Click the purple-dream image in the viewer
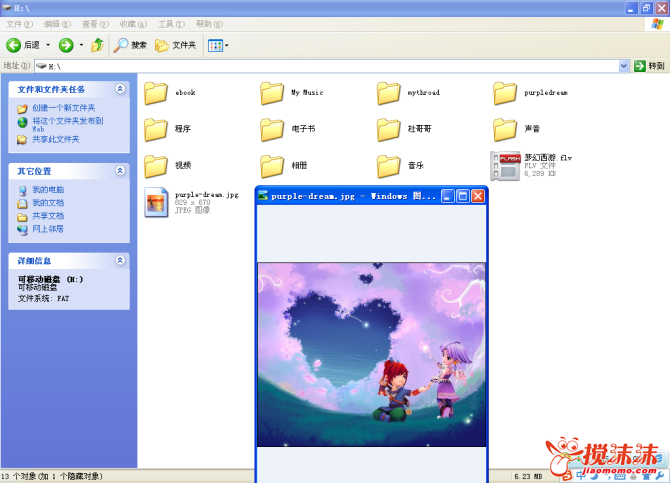Screen dimensions: 670x483 click(x=371, y=355)
